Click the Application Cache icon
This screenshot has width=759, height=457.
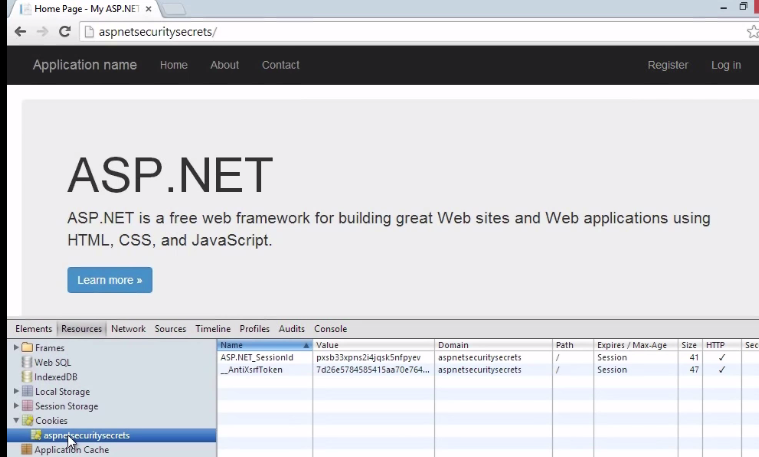click(x=27, y=450)
